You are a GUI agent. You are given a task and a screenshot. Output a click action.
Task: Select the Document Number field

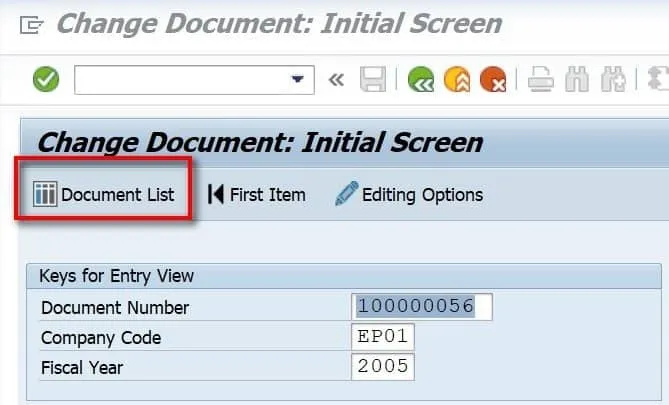[x=423, y=307]
